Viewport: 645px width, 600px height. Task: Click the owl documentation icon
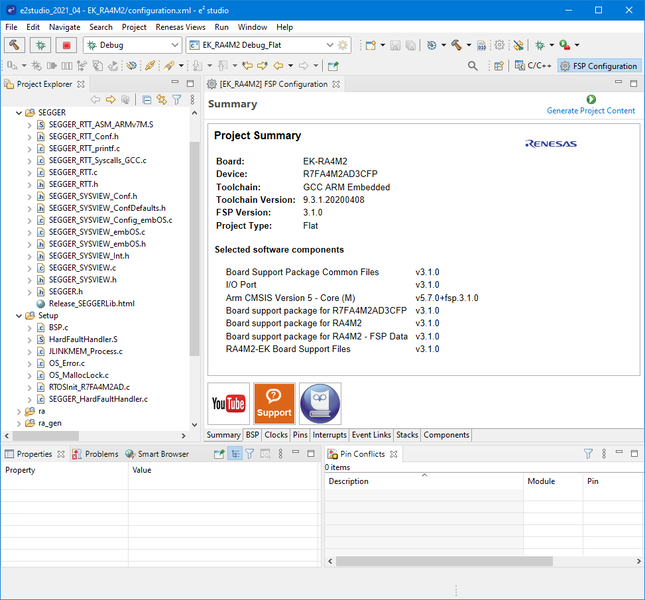[320, 403]
